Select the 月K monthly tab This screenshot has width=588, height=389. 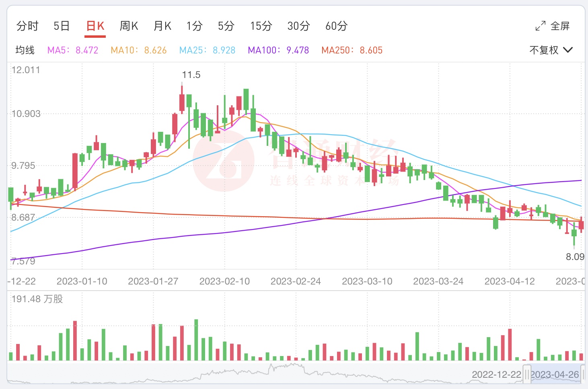162,26
